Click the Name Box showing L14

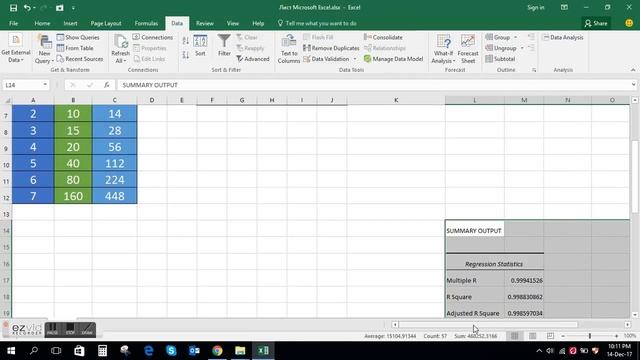coord(22,85)
